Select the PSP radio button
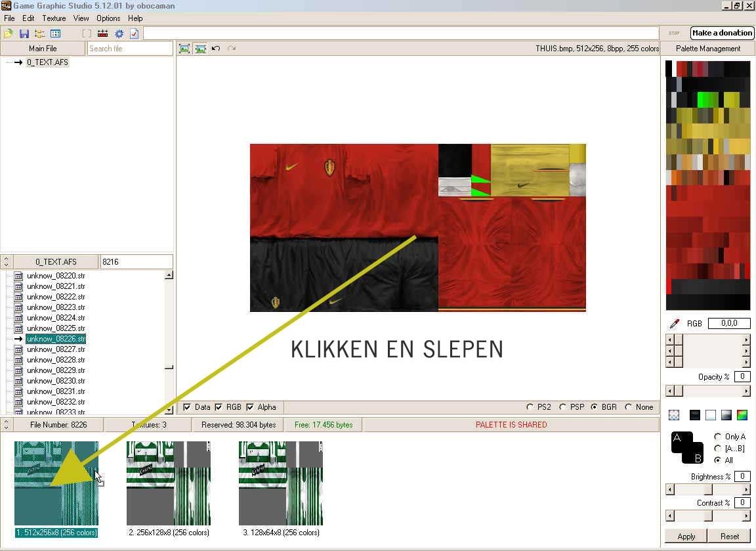The width and height of the screenshot is (756, 551). 562,407
